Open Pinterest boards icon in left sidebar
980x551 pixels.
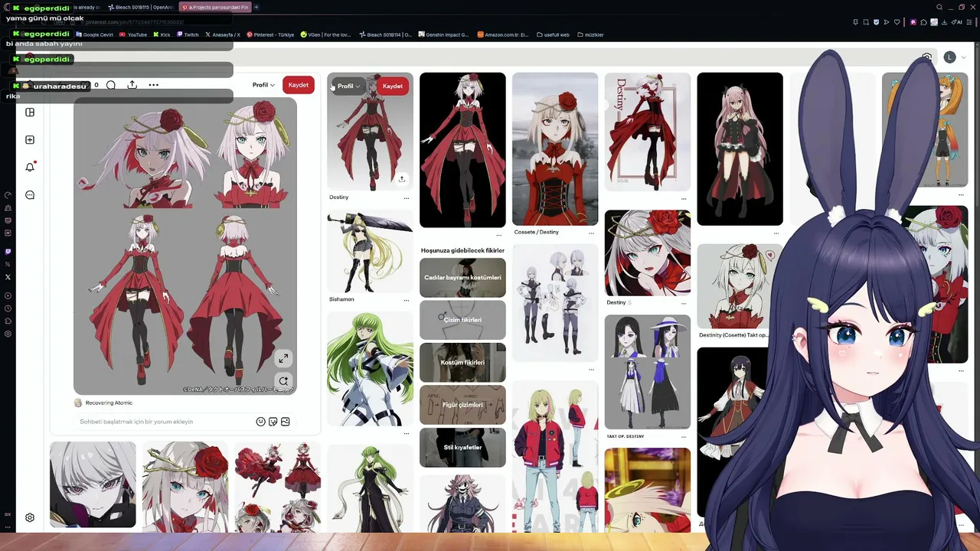30,112
